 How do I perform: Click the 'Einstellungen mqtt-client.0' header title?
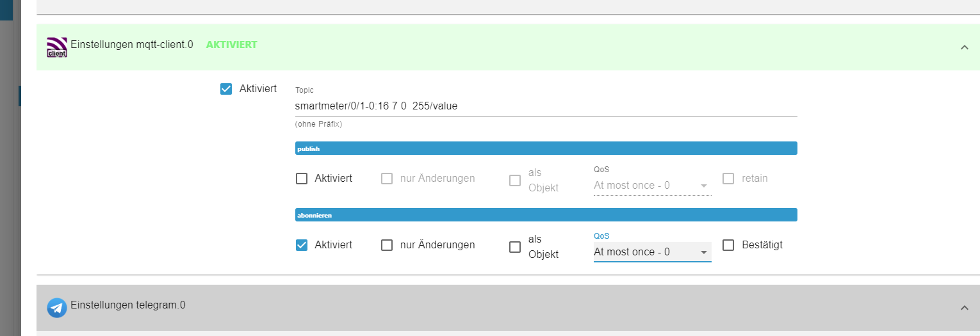(x=132, y=45)
